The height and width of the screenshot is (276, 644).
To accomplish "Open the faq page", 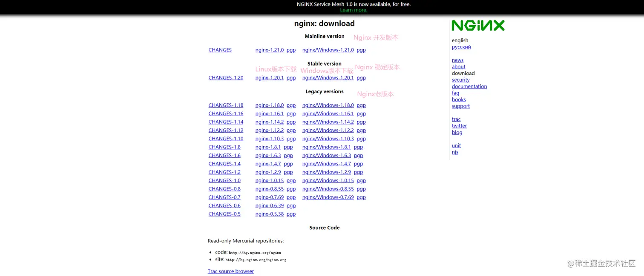I will pos(455,93).
